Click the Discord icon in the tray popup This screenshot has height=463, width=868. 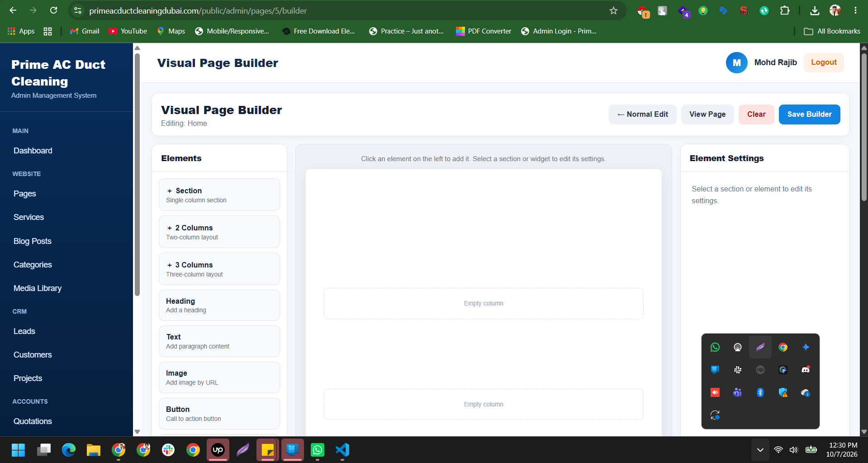806,370
